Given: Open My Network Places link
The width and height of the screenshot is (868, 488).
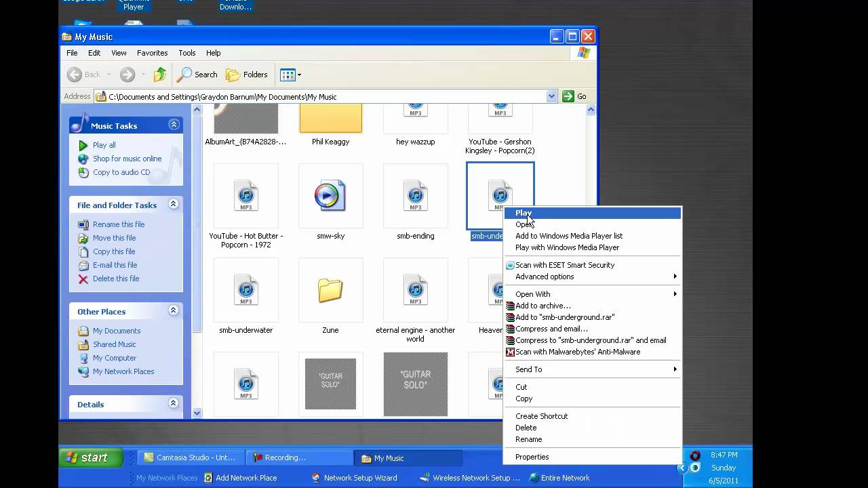Looking at the screenshot, I should tap(123, 371).
